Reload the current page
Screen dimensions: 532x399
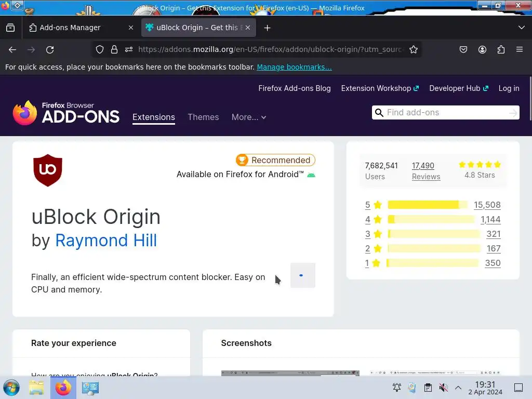pyautogui.click(x=50, y=50)
